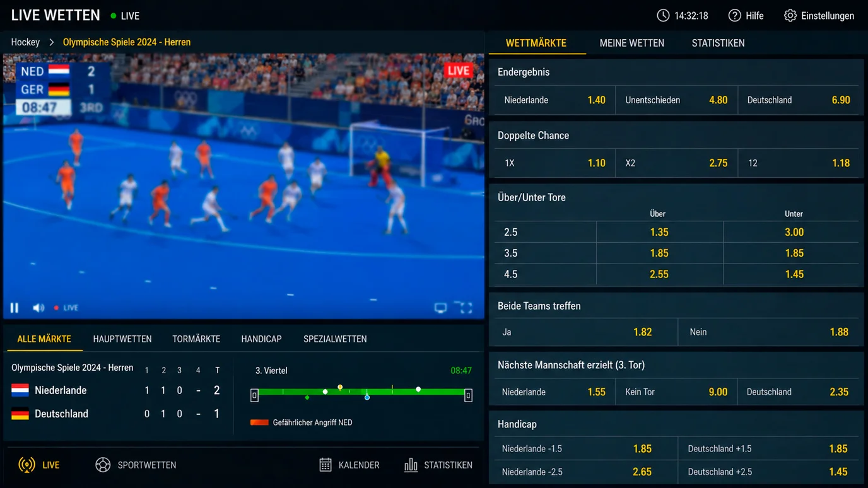This screenshot has height=488, width=868.
Task: Select Doppelte Chance 12 at 1.18
Action: pos(799,163)
